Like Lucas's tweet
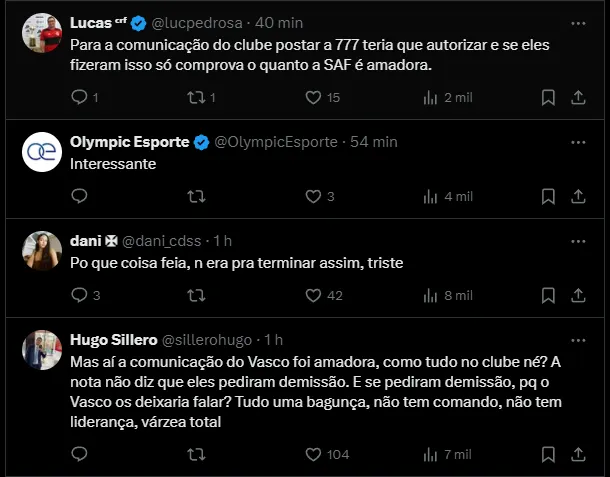 314,97
